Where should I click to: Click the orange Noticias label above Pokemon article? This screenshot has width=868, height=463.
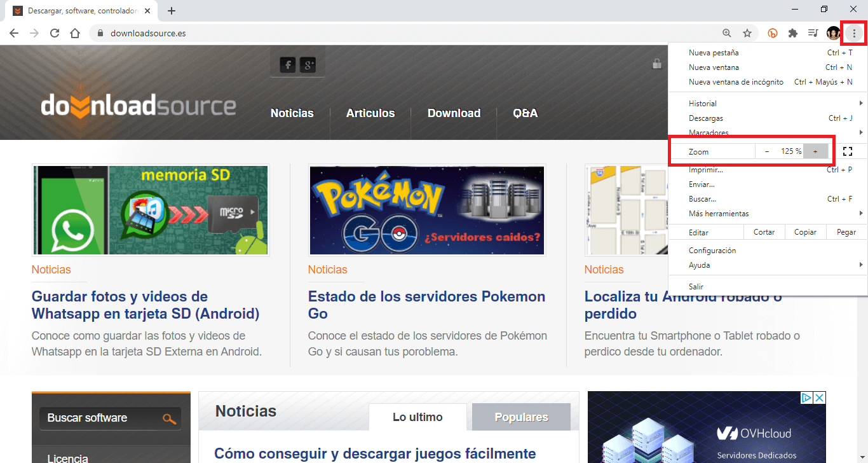[x=328, y=270]
